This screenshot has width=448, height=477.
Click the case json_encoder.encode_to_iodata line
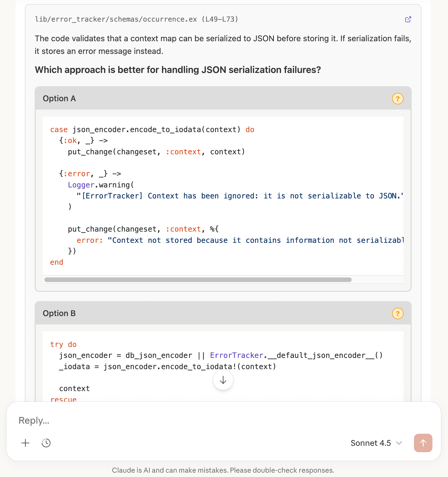pyautogui.click(x=152, y=129)
